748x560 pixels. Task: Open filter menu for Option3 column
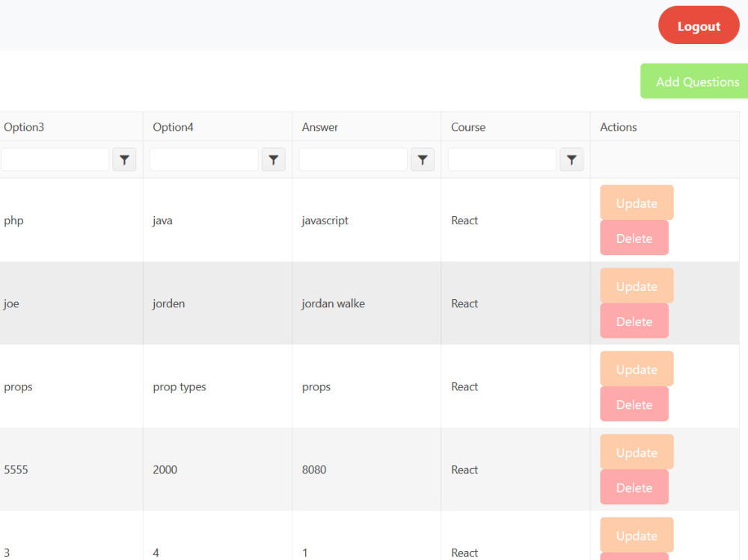point(124,159)
